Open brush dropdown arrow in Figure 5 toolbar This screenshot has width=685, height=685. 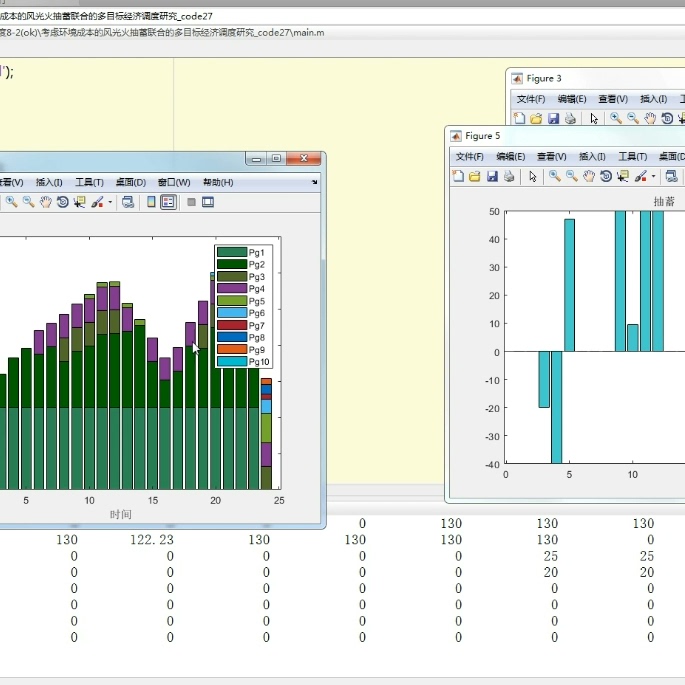(654, 176)
